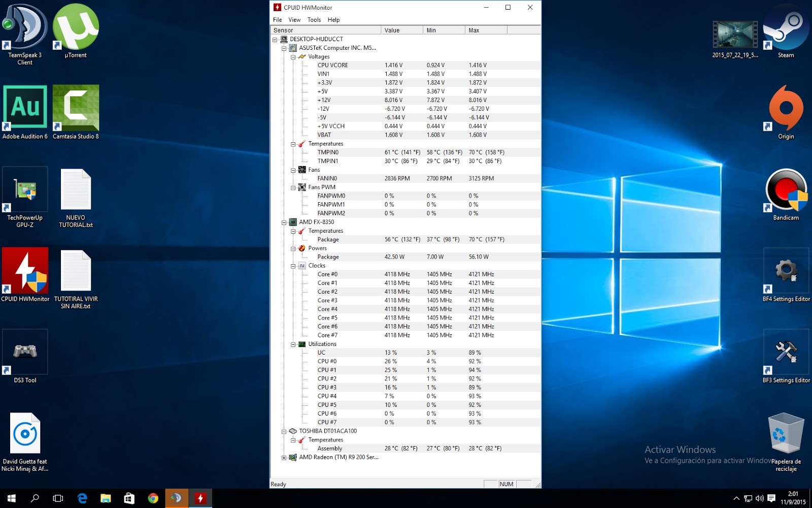Click the Min column header
Screen dimensions: 812x508
point(444,30)
